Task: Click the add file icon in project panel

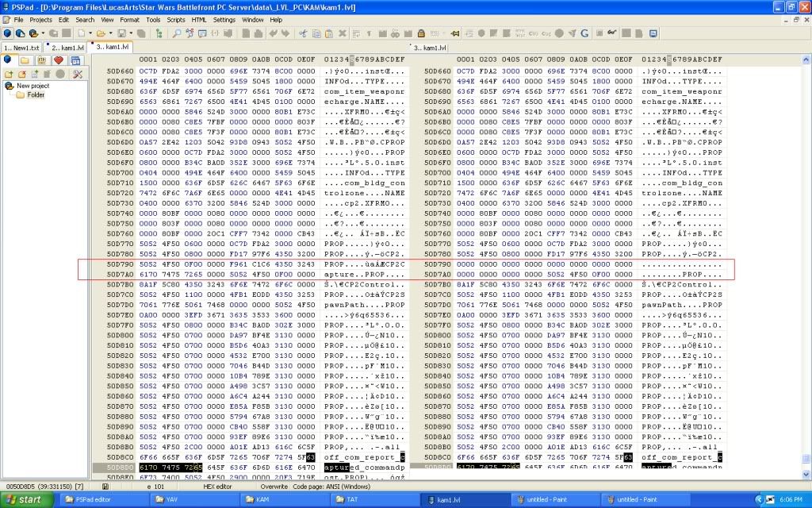Action: [x=35, y=74]
